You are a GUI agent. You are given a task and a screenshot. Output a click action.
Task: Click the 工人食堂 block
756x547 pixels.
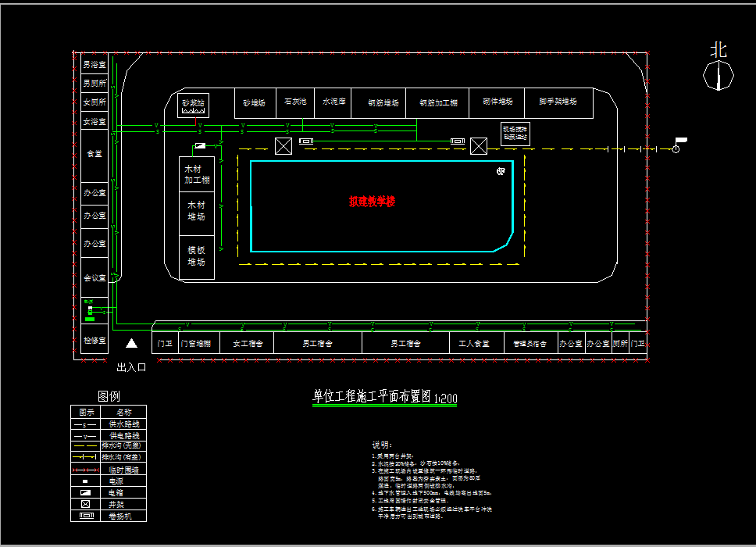coord(473,344)
